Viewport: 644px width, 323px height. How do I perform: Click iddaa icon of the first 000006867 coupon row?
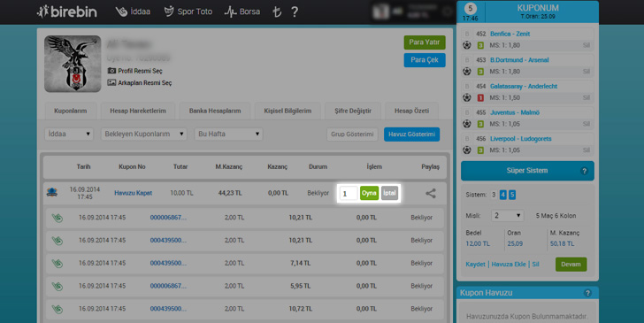(57, 218)
